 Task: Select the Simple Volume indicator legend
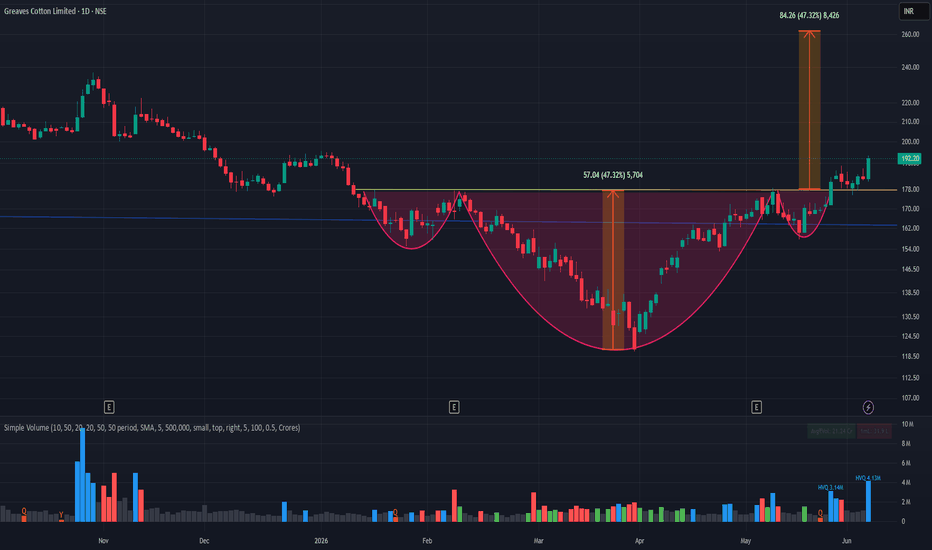[x=152, y=428]
